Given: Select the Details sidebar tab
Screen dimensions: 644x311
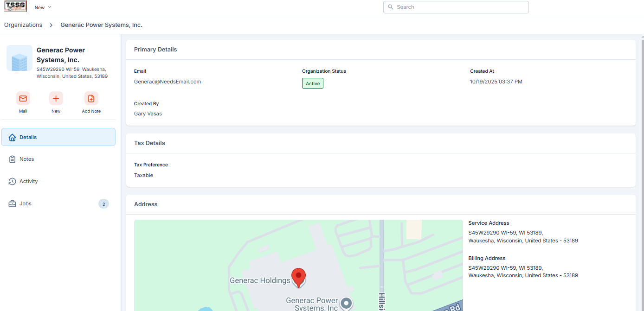Looking at the screenshot, I should click(58, 137).
